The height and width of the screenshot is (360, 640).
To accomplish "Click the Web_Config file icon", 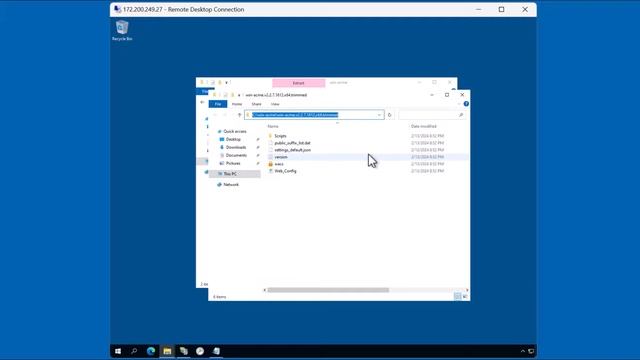I will coord(270,171).
